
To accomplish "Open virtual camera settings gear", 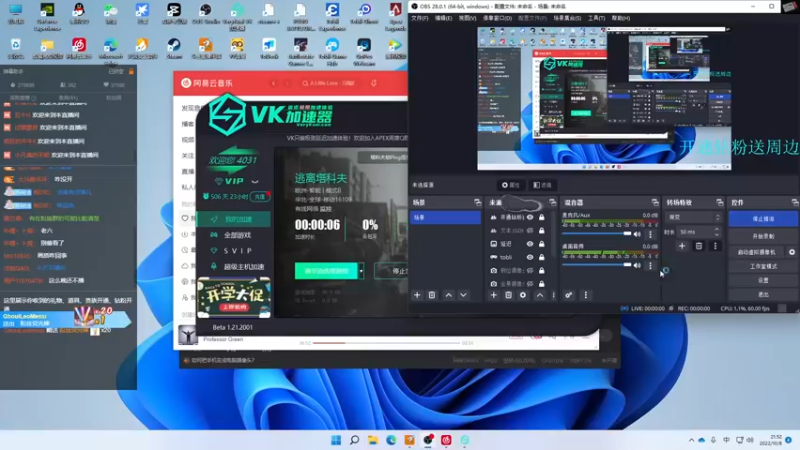I will (792, 252).
